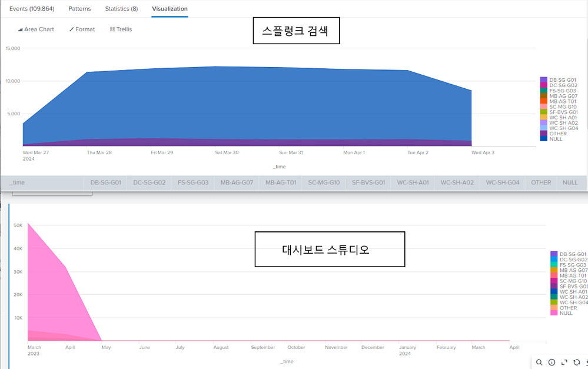Open the Statistics (8) tab
The image size is (588, 369).
tap(121, 9)
